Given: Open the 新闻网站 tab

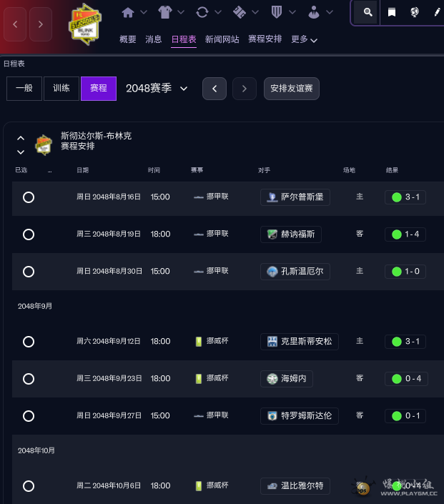Looking at the screenshot, I should (x=222, y=39).
